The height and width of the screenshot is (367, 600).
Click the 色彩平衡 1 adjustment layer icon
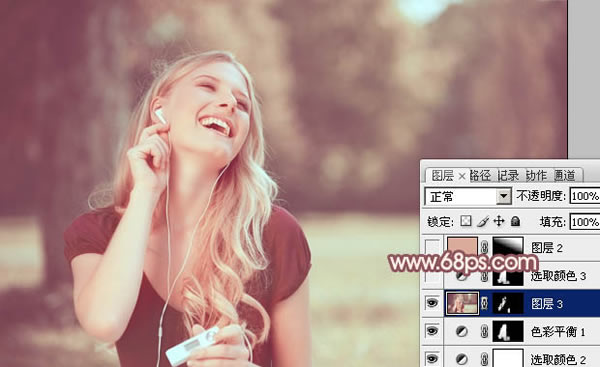[x=462, y=331]
